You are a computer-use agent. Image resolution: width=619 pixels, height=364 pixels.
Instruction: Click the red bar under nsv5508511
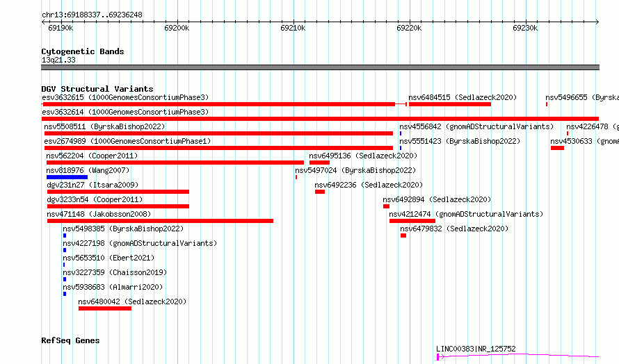[x=218, y=133]
